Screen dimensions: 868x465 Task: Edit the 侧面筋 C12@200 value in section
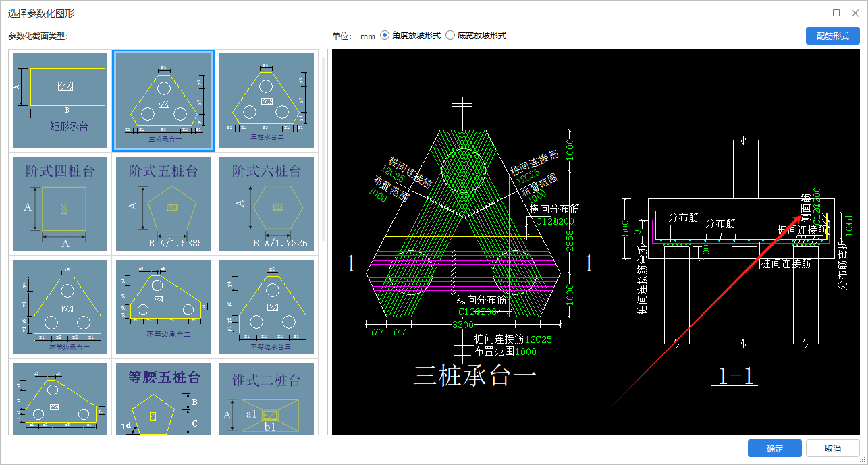tap(818, 207)
